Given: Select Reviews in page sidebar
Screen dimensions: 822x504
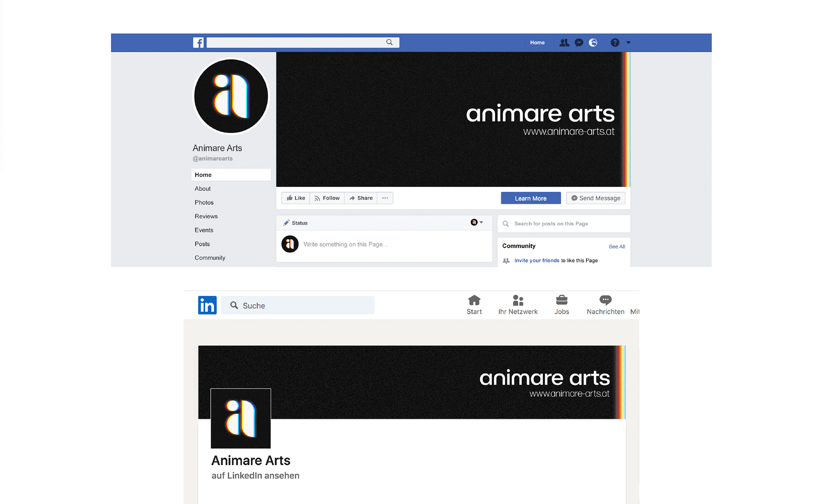Looking at the screenshot, I should pyautogui.click(x=206, y=216).
